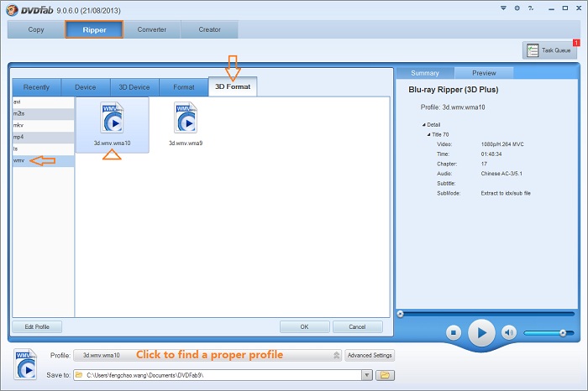Stop playback in preview player
Image resolution: width=588 pixels, height=391 pixels.
coord(454,332)
